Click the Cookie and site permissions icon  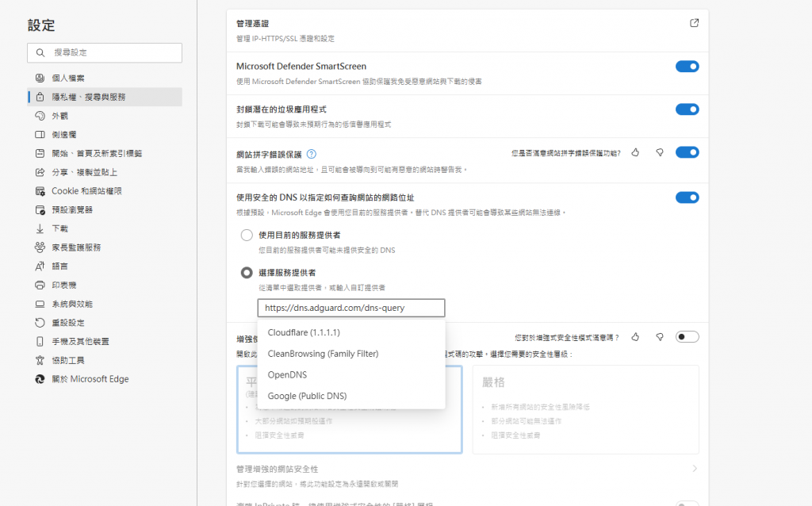[x=40, y=191]
